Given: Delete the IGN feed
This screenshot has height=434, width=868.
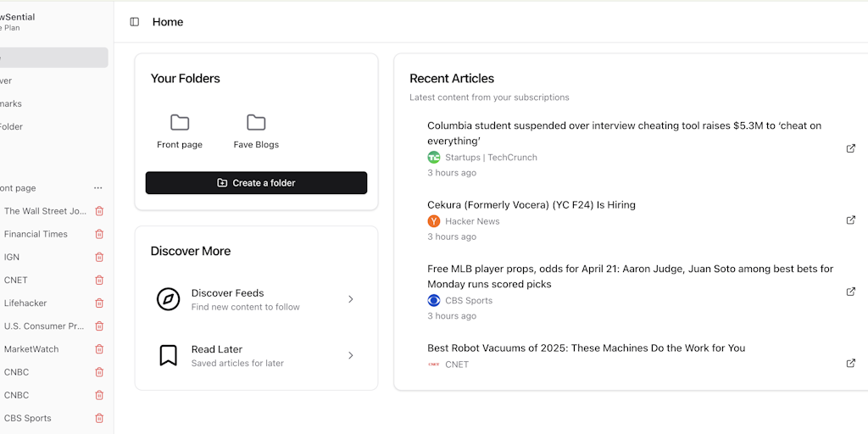Looking at the screenshot, I should pyautogui.click(x=99, y=257).
